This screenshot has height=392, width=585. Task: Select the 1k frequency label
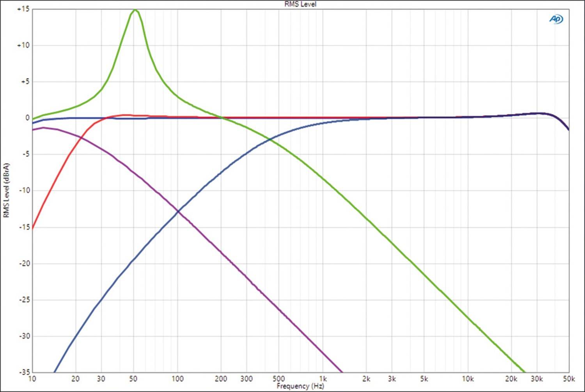pyautogui.click(x=322, y=378)
